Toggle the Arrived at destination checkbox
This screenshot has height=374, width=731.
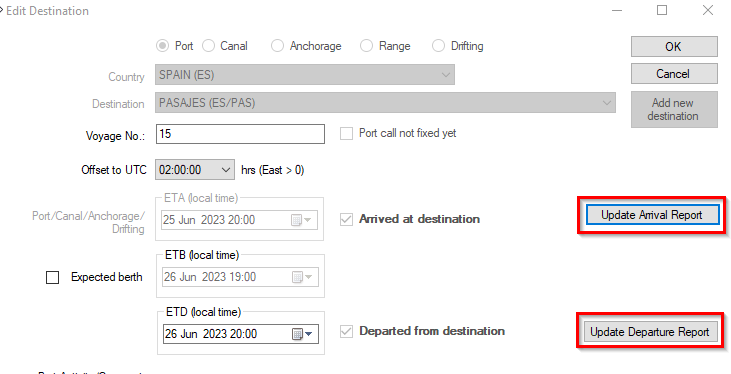tap(346, 220)
